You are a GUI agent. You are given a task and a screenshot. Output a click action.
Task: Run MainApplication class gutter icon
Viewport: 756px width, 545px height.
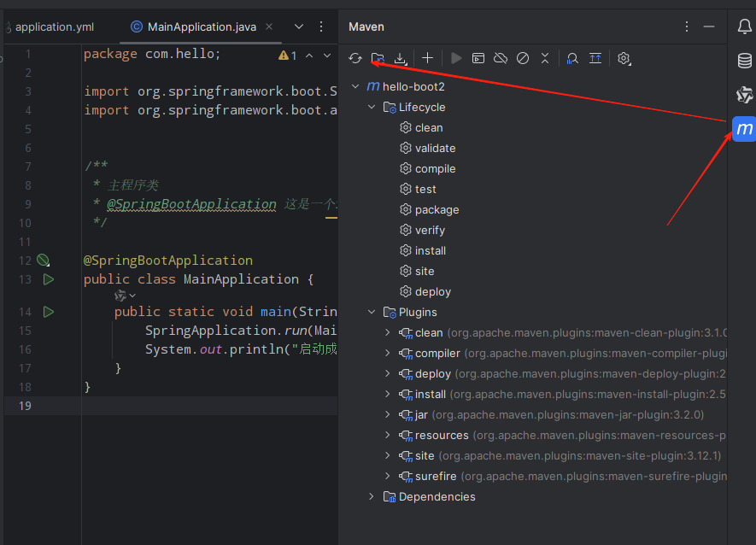(x=48, y=279)
